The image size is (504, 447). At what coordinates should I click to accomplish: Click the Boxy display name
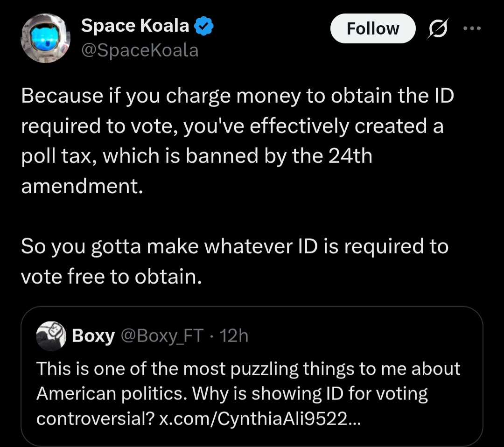93,336
